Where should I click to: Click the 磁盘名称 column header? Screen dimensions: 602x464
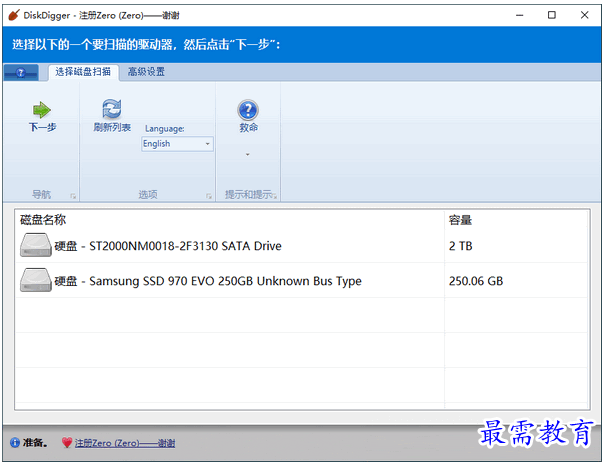[x=43, y=220]
